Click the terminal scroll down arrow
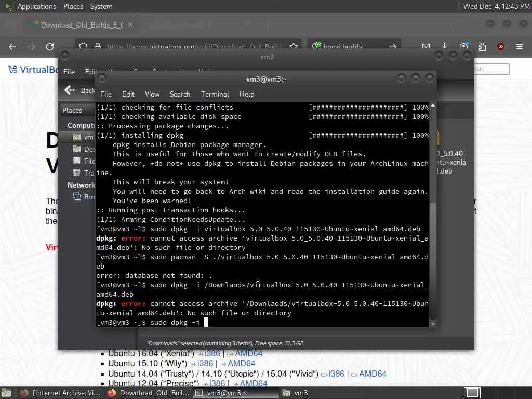Image resolution: width=532 pixels, height=399 pixels. 433,324
